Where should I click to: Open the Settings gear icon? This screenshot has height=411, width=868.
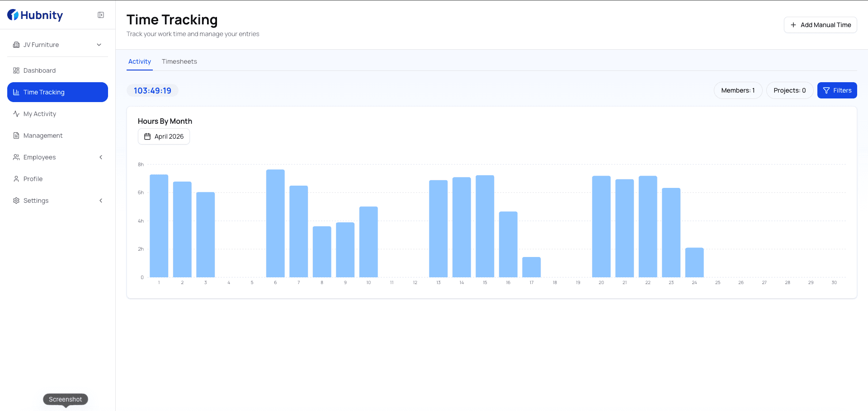point(16,201)
